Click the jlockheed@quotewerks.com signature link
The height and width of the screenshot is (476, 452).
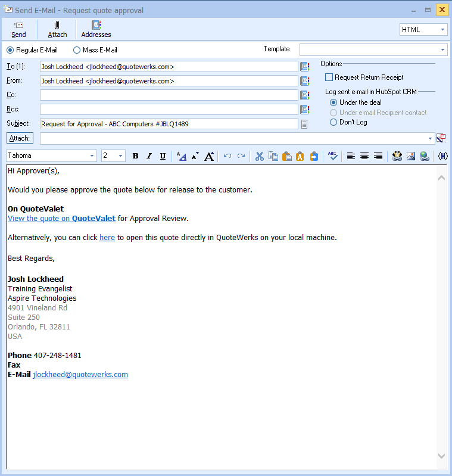click(80, 374)
